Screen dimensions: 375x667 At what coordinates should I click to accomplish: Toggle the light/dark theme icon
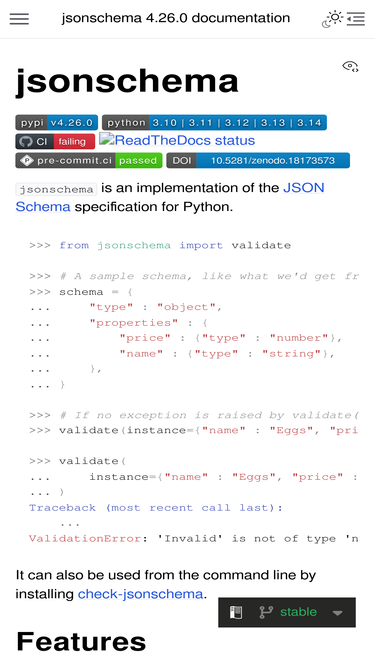332,19
